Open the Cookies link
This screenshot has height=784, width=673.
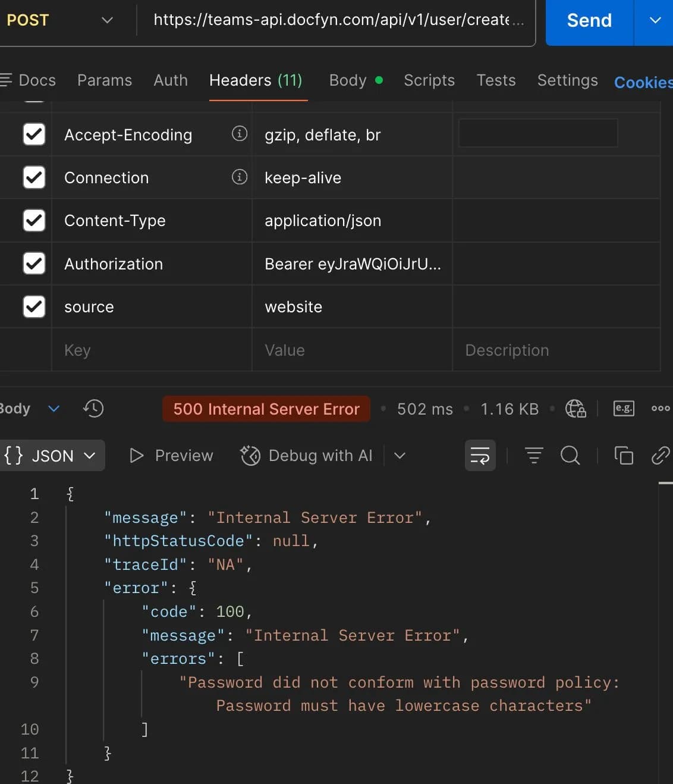click(643, 83)
